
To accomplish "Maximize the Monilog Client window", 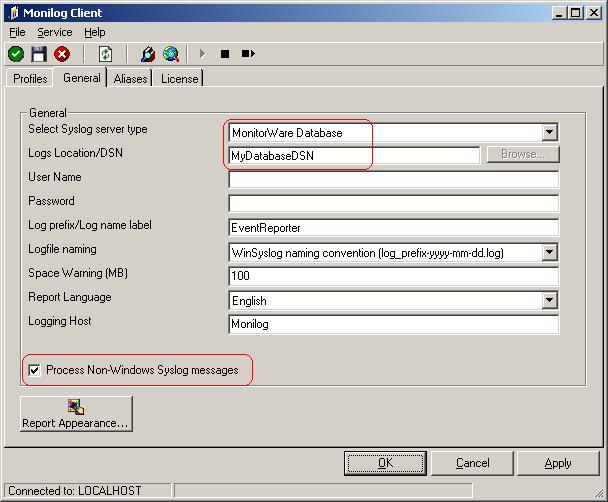I will [576, 13].
